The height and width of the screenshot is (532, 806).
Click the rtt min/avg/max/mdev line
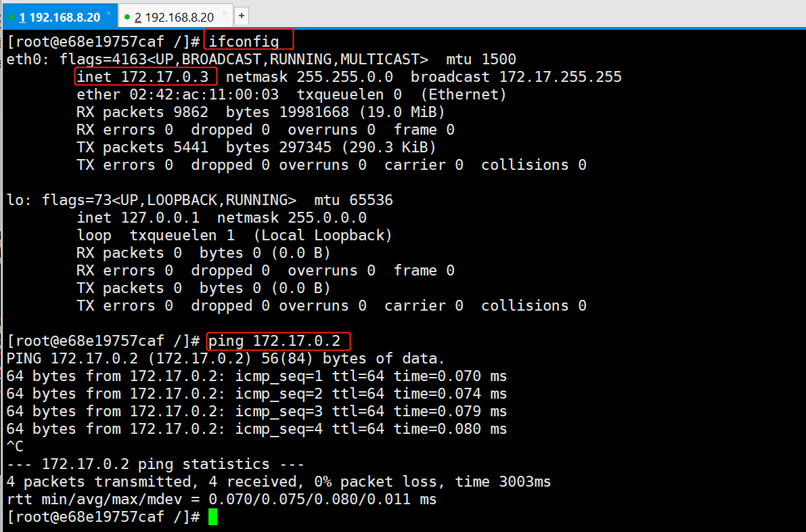click(221, 499)
